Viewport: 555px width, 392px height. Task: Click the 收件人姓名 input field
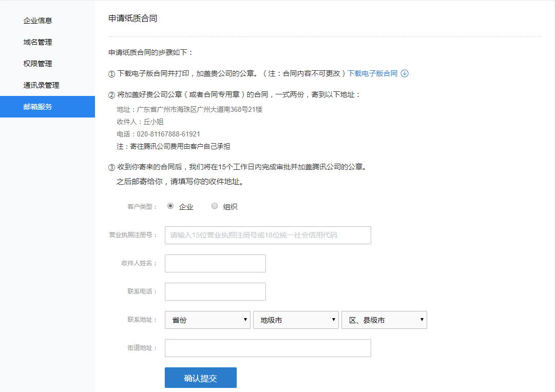(x=215, y=263)
